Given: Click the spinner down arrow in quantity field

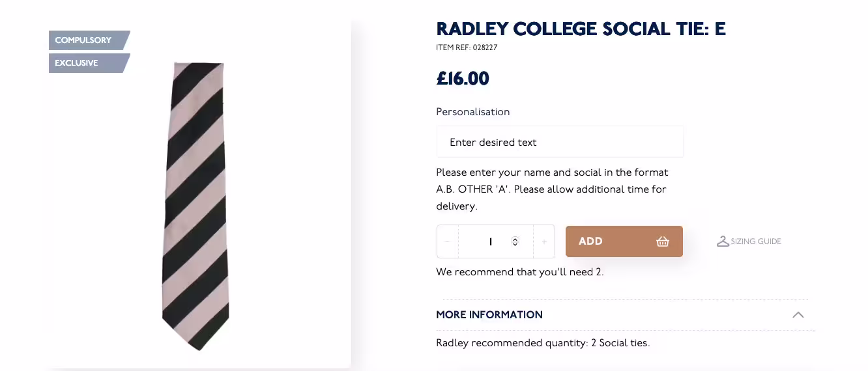Looking at the screenshot, I should [x=515, y=245].
